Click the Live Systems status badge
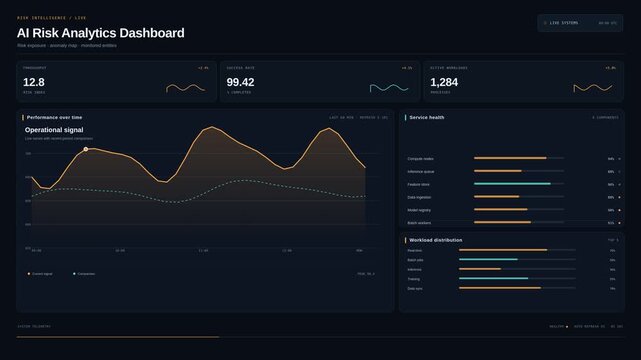This screenshot has width=641, height=360. [x=580, y=23]
